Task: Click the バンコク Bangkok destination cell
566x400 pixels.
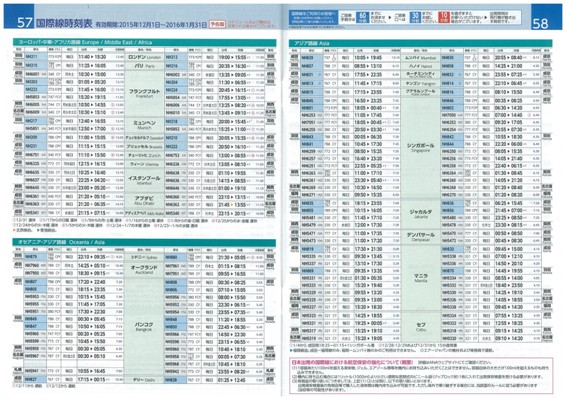Action: (x=144, y=327)
